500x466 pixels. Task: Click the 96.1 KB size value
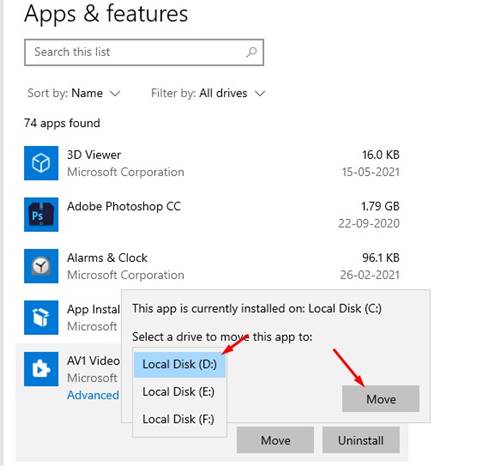click(x=381, y=258)
